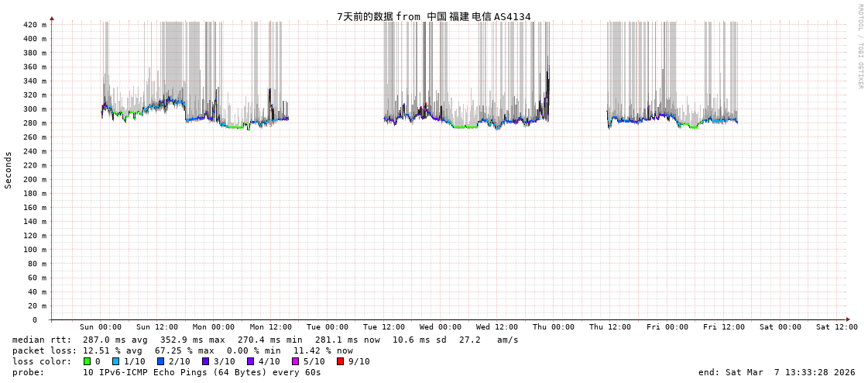Screen dimensions: 868x383
Task: Select the red 9/10 loss swatch
Action: [340, 361]
